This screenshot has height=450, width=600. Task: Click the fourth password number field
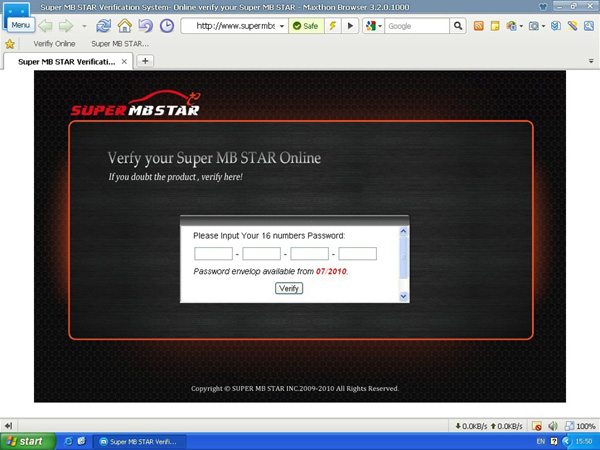tap(357, 254)
